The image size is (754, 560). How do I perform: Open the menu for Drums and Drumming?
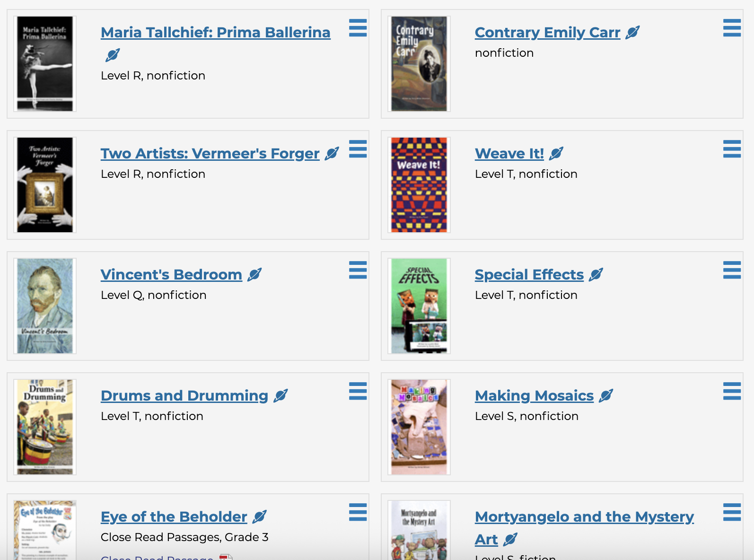point(358,391)
